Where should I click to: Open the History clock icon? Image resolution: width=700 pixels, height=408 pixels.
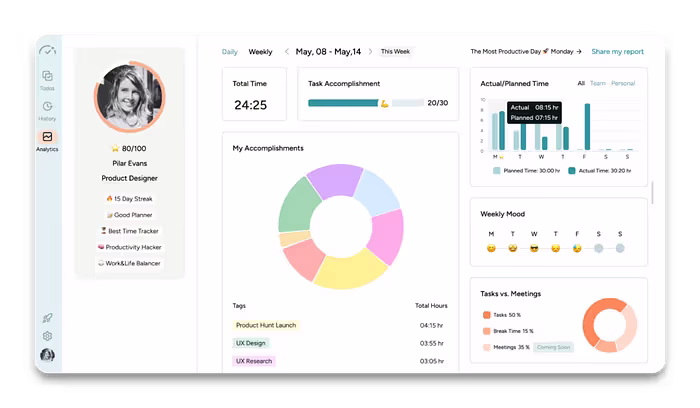click(47, 107)
